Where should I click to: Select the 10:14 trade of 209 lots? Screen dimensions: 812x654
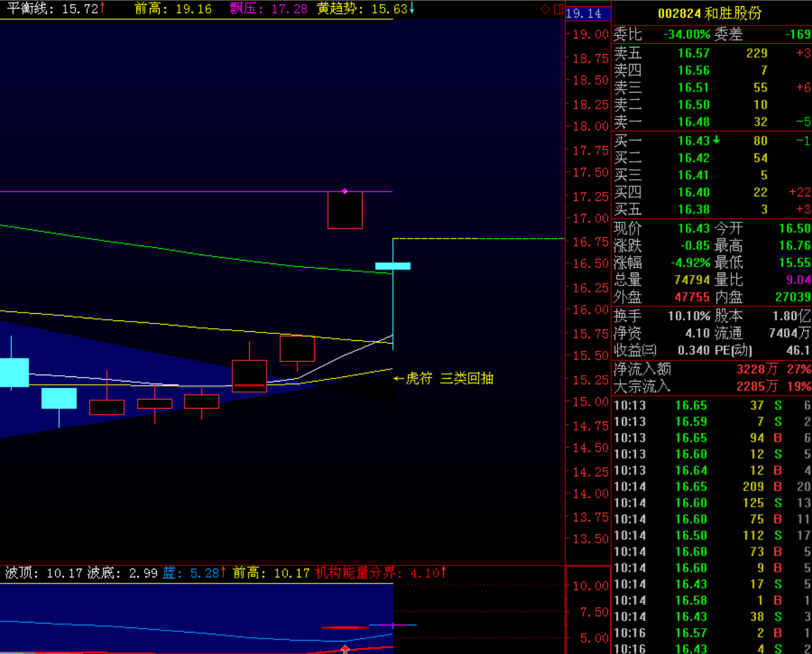[712, 486]
